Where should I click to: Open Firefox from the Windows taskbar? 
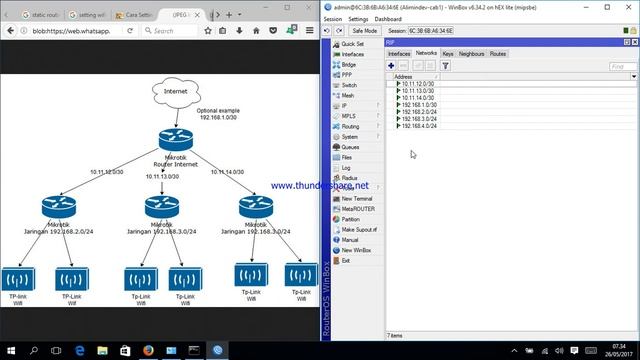pos(148,350)
